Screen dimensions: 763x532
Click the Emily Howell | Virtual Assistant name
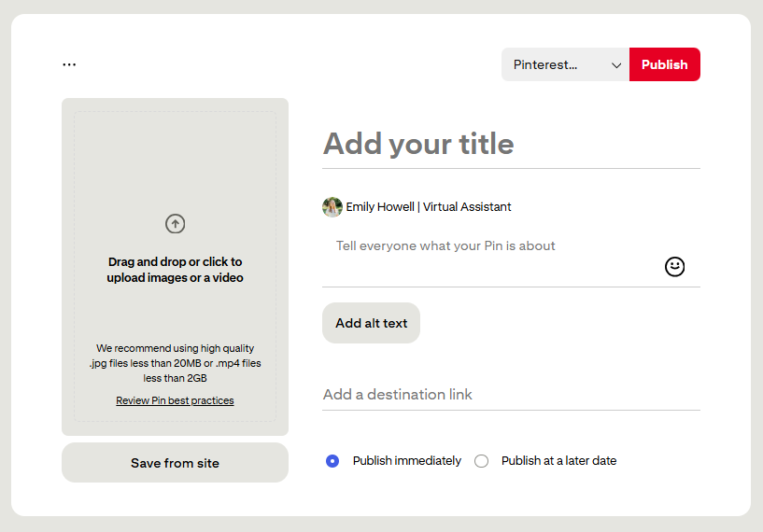click(429, 207)
